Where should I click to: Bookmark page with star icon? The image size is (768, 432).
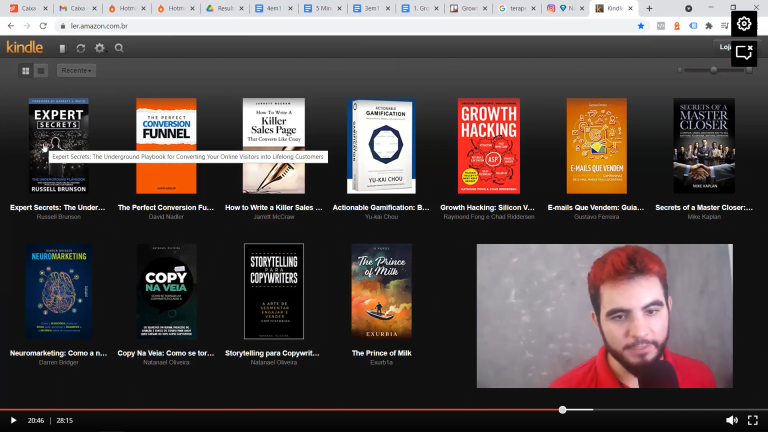[641, 26]
